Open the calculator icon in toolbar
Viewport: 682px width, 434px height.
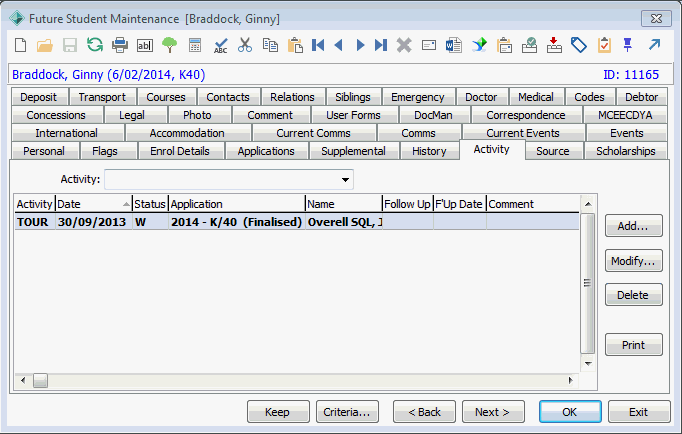pos(195,45)
